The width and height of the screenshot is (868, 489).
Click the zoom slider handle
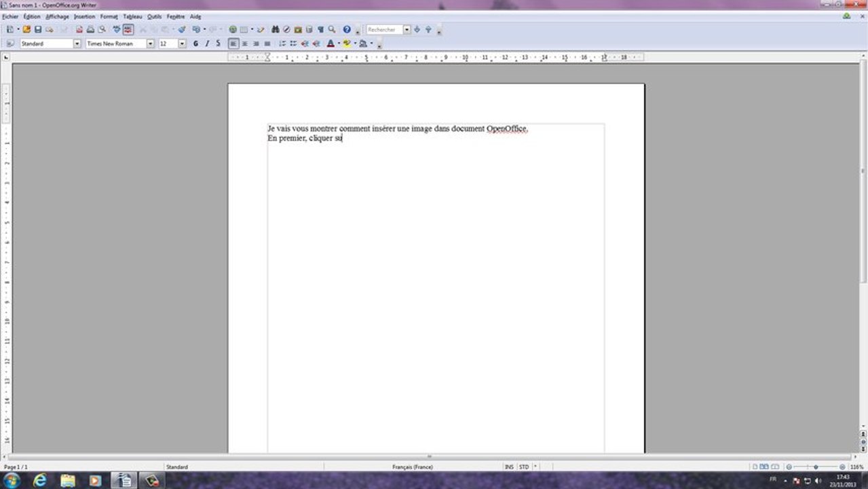coord(816,467)
